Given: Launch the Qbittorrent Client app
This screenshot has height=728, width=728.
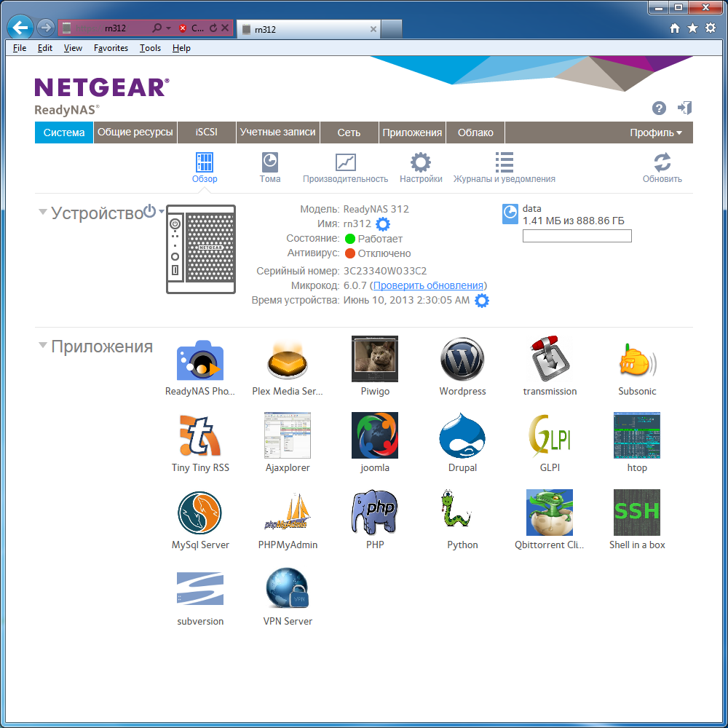Looking at the screenshot, I should (x=550, y=513).
